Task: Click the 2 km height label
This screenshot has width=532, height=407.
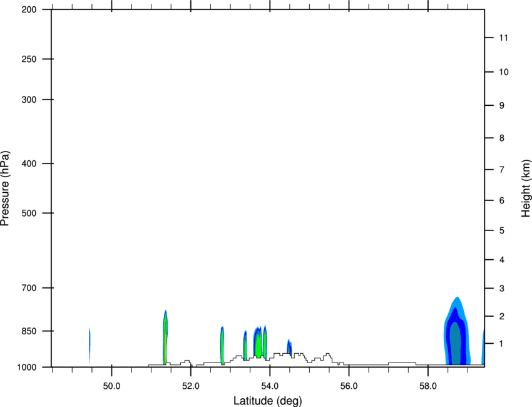Action: click(x=502, y=316)
